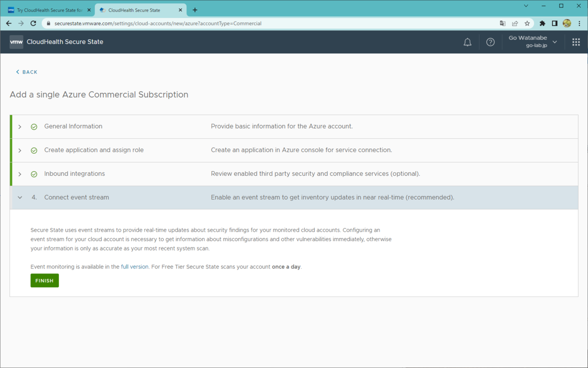588x368 pixels.
Task: Open the full version link
Action: [x=135, y=267]
